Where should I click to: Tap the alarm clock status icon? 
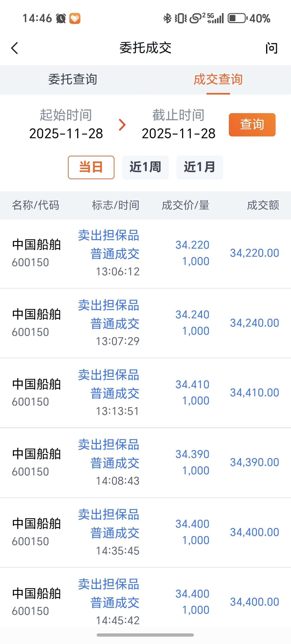[x=61, y=18]
